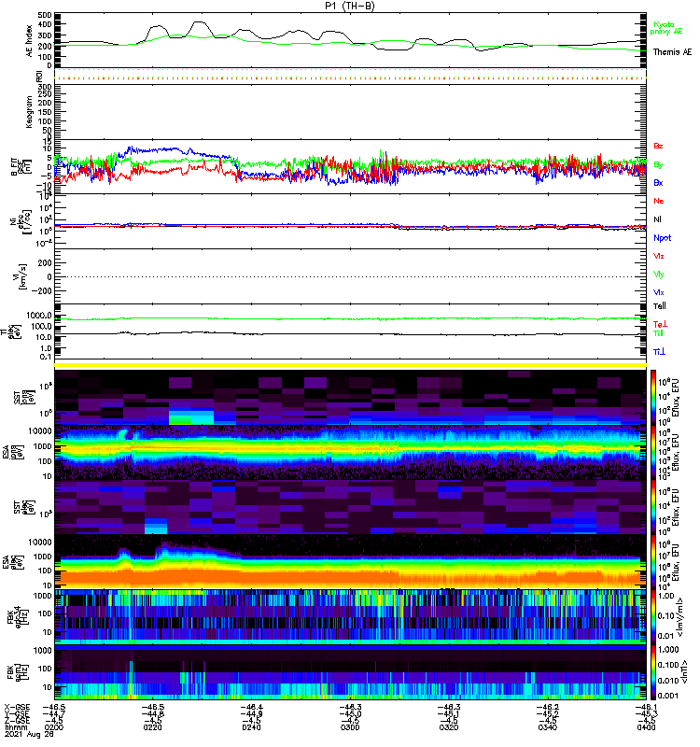The height and width of the screenshot is (747, 700).
Task: Click the FBK <|nT|> color bar
Action: point(653,671)
